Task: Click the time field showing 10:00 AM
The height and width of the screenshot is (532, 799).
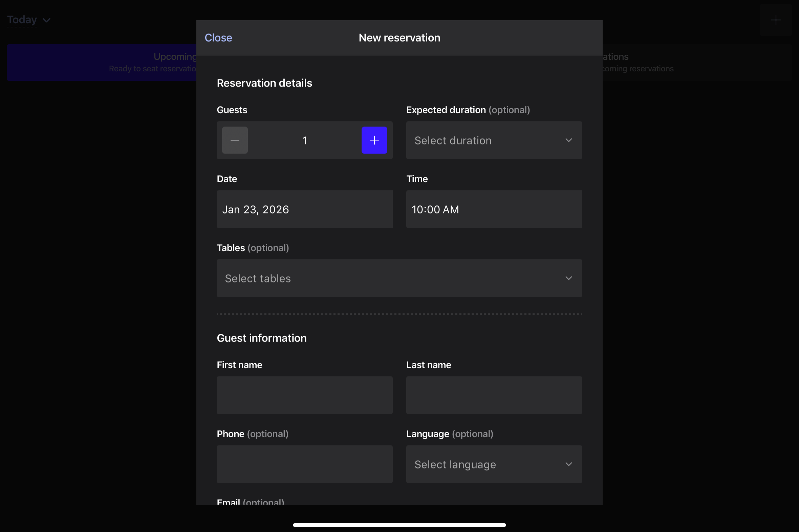Action: pos(493,209)
